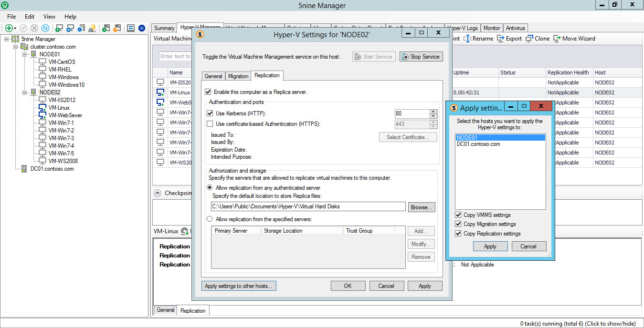Collapse the Checkpoints panel chevron
The width and height of the screenshot is (644, 328).
(158, 193)
